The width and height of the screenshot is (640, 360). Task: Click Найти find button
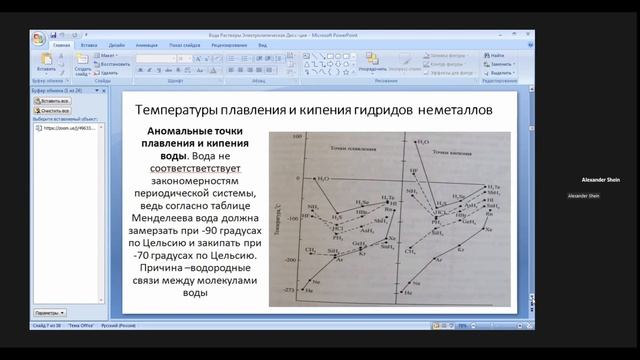(494, 55)
